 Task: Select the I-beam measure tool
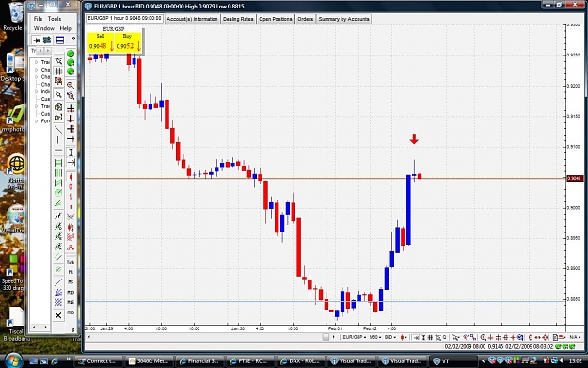tap(71, 152)
